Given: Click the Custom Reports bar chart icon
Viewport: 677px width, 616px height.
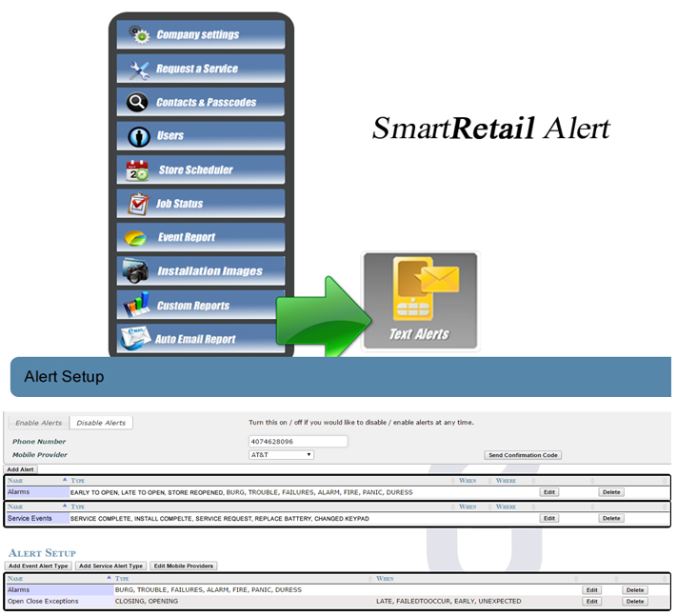Looking at the screenshot, I should (x=136, y=305).
